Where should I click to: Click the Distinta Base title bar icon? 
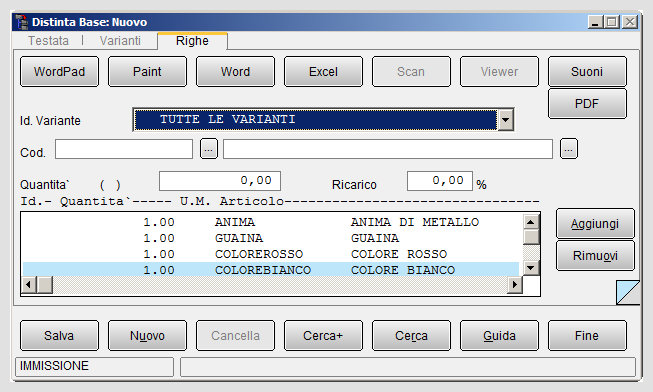[21, 22]
